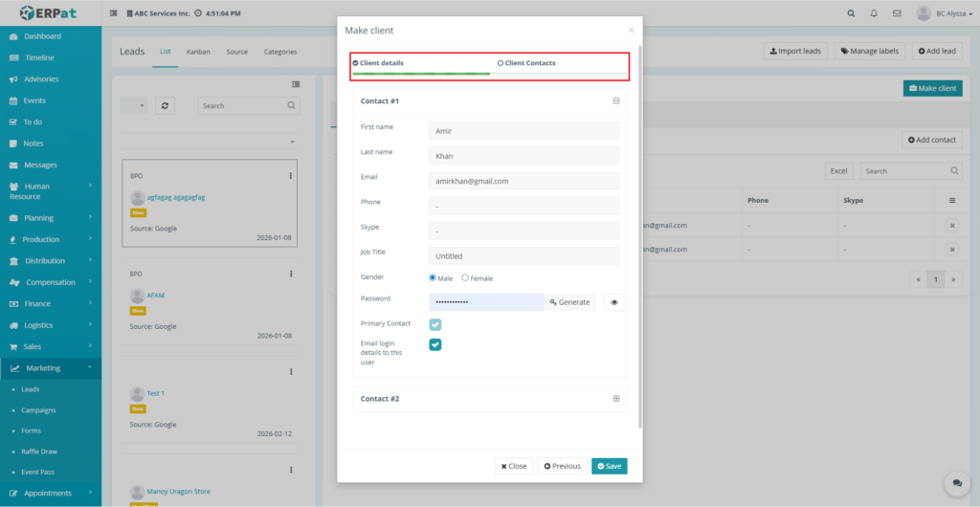Click the Generate password button
This screenshot has height=507, width=980.
tap(569, 302)
